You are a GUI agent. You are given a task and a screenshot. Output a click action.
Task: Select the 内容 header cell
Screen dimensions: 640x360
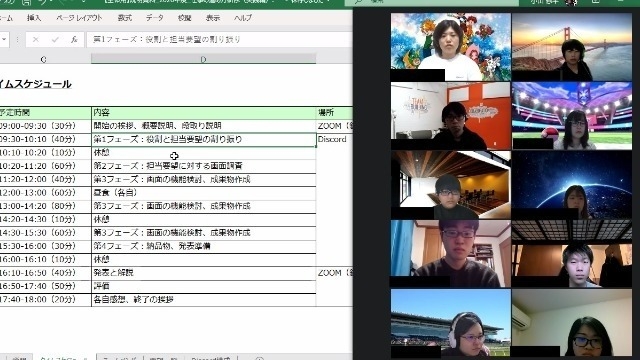[x=204, y=113]
